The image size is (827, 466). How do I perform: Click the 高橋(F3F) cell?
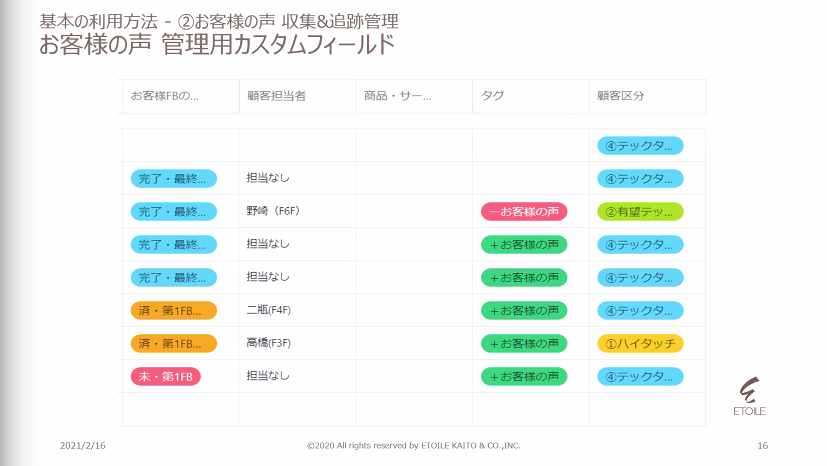click(x=270, y=344)
